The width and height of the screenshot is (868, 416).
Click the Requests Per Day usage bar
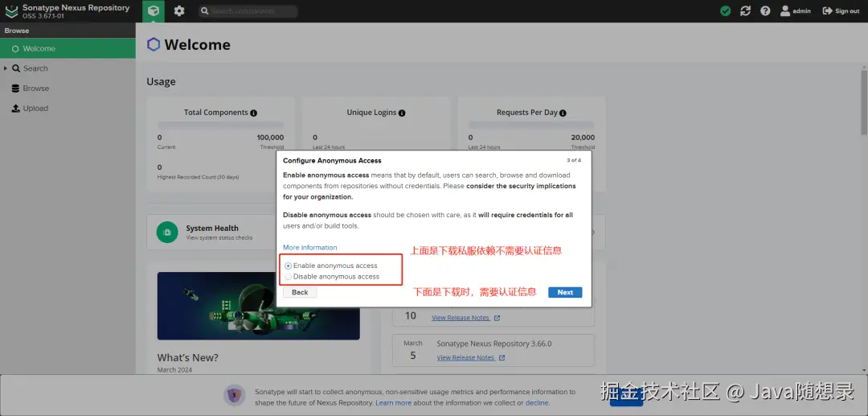click(x=531, y=126)
